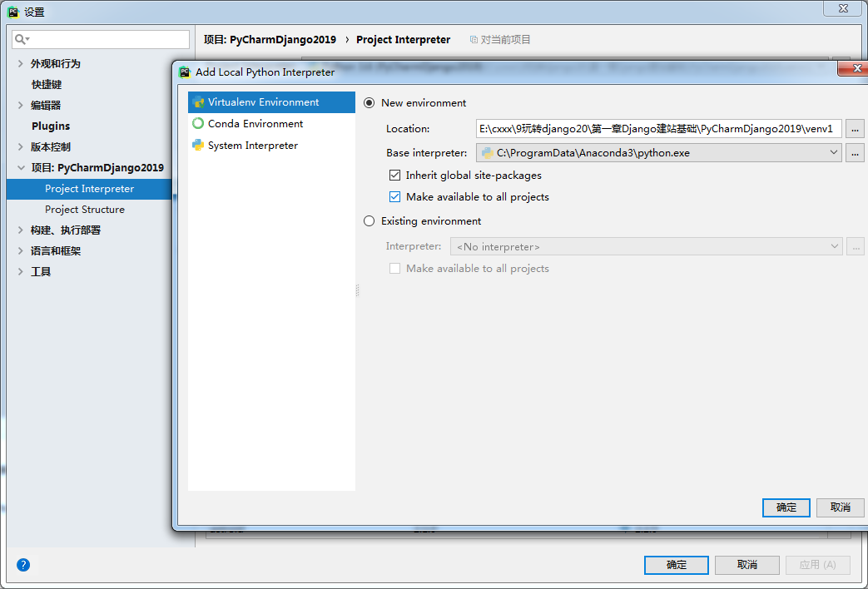Expand the 编辑器 settings section
Viewport: 868px width, 589px height.
[x=21, y=105]
